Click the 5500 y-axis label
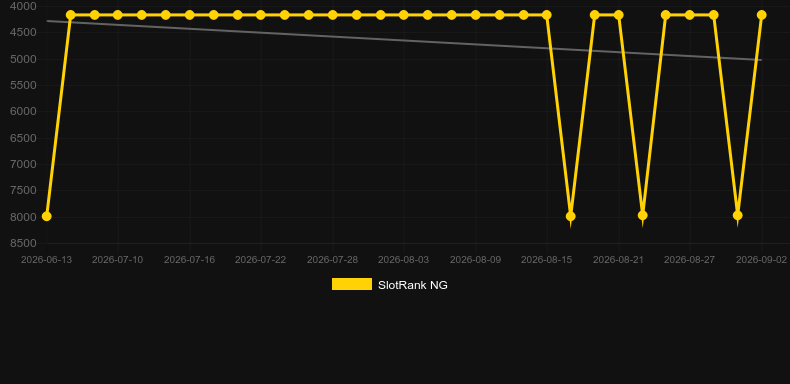This screenshot has height=384, width=790. pyautogui.click(x=23, y=85)
